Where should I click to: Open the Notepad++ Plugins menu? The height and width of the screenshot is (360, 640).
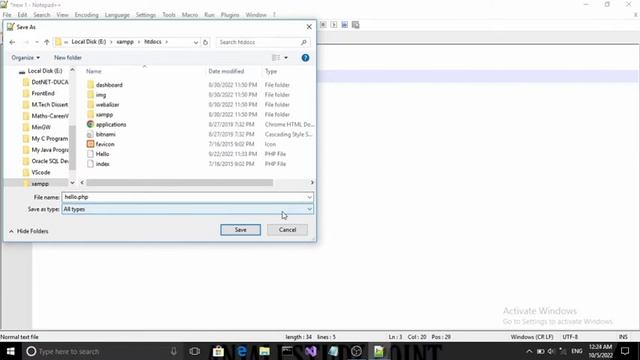[x=230, y=15]
